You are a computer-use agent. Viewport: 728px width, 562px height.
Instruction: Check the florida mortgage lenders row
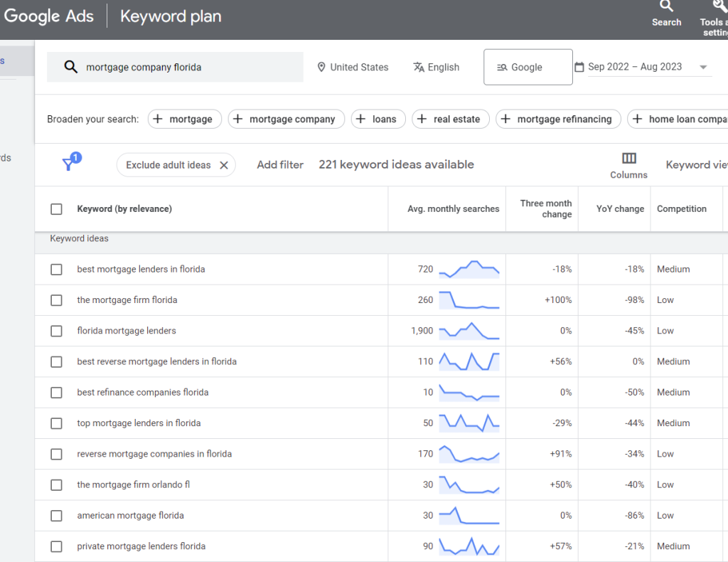[56, 331]
